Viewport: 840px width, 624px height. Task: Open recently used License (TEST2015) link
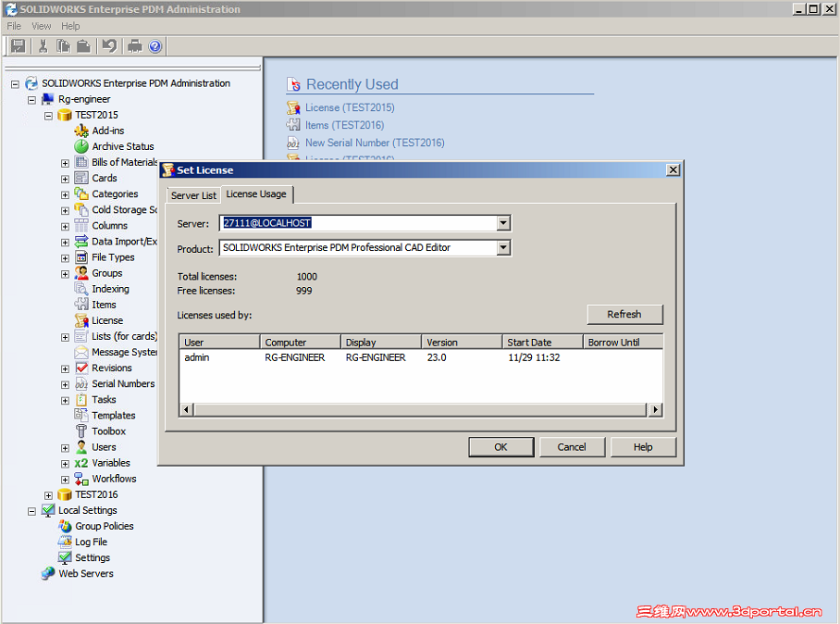pyautogui.click(x=350, y=107)
